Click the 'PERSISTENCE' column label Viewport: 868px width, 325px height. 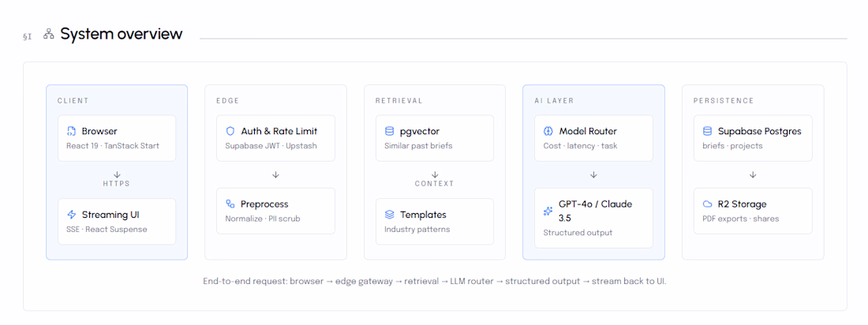[x=724, y=101]
